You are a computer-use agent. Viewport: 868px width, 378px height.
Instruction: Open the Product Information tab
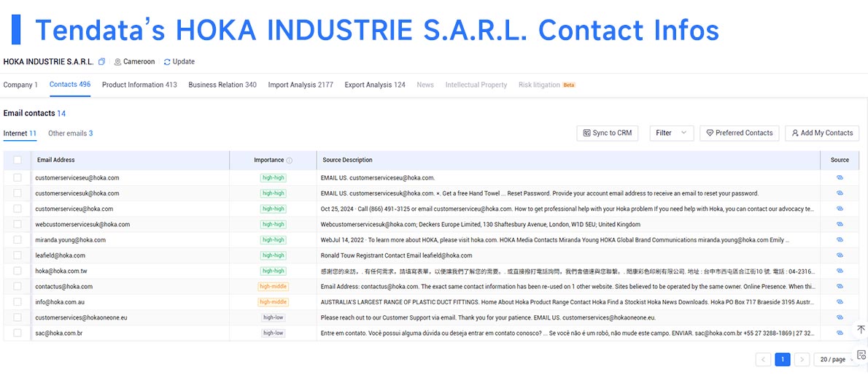point(139,85)
